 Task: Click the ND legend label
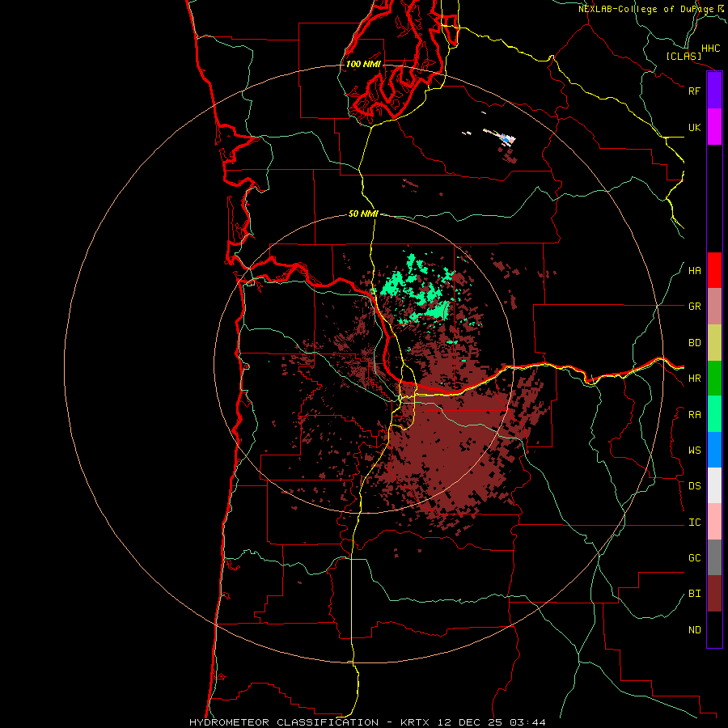694,630
